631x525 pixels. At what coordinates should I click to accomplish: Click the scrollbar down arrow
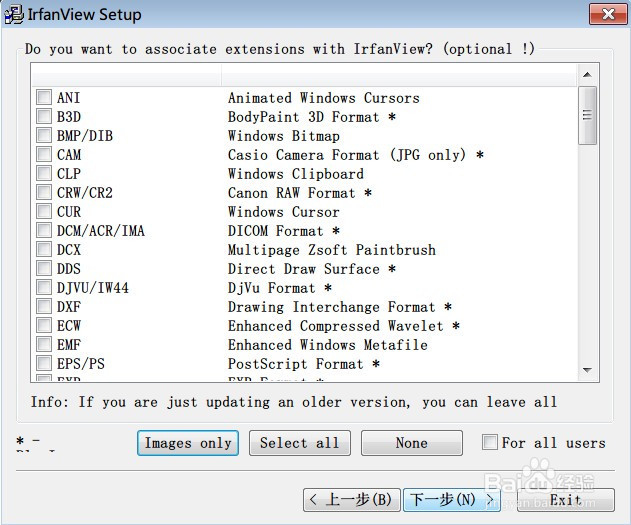[x=587, y=370]
